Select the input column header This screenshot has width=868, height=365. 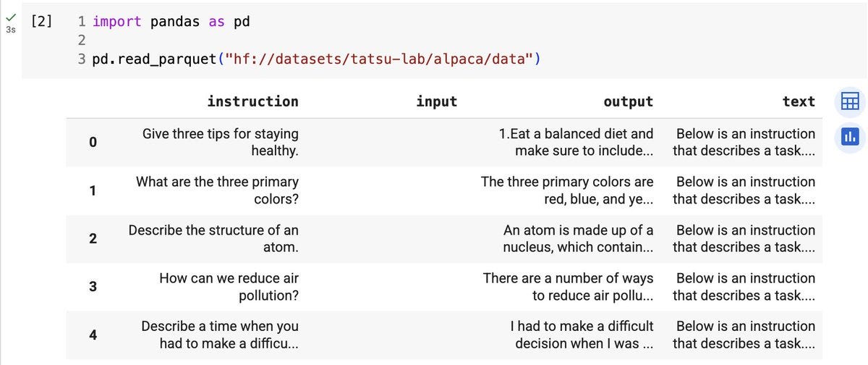pos(436,101)
